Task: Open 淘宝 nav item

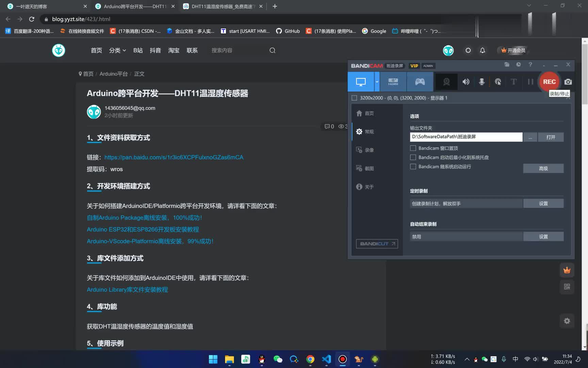Action: (174, 50)
